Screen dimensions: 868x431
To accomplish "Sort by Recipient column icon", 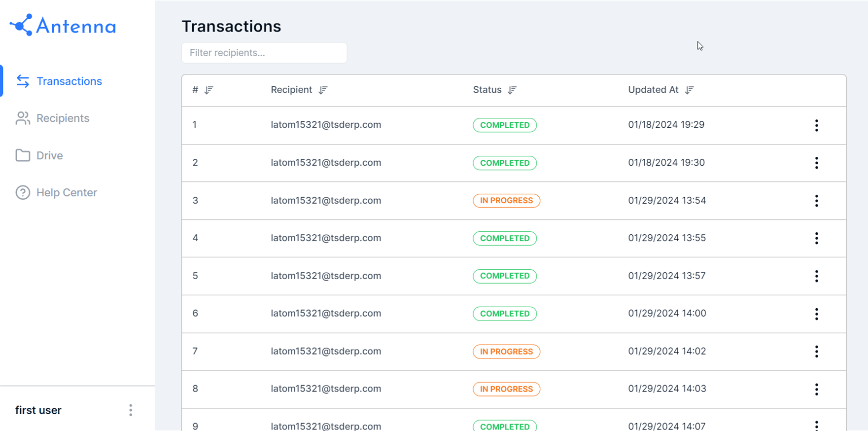I will click(x=323, y=90).
